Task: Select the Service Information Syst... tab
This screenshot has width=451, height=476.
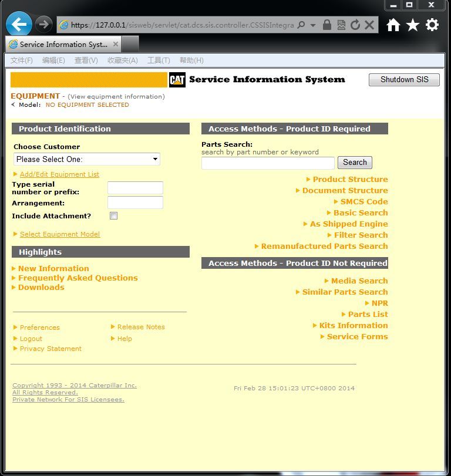Action: pyautogui.click(x=63, y=45)
